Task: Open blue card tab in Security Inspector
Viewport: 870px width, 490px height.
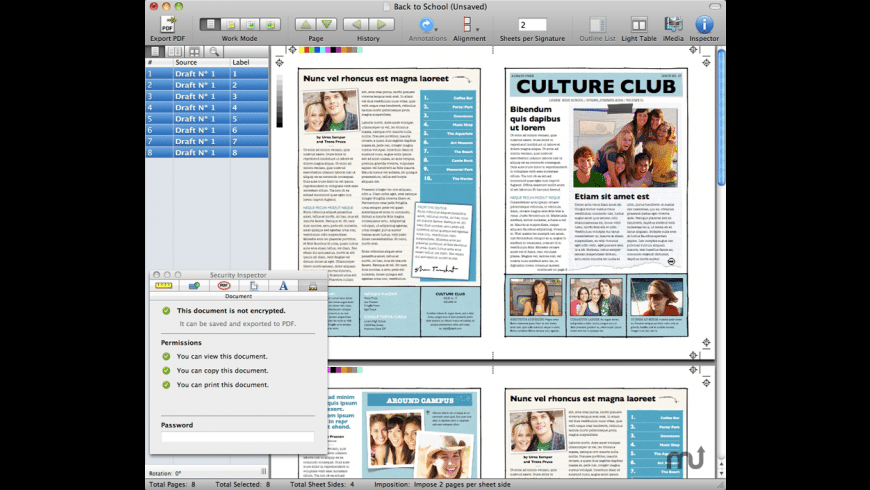Action: (194, 286)
